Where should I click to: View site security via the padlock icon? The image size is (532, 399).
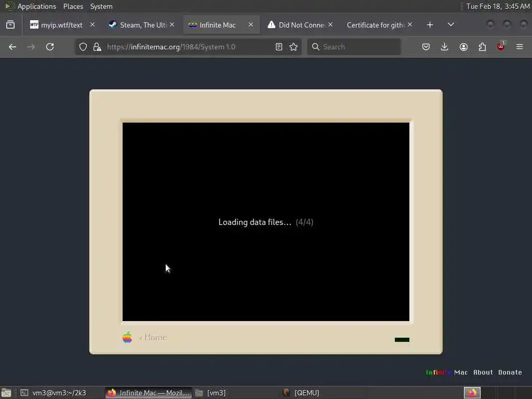(97, 47)
